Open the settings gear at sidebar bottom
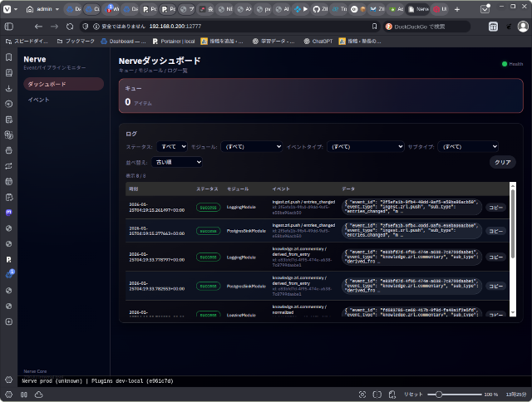This screenshot has width=532, height=402. (8, 380)
